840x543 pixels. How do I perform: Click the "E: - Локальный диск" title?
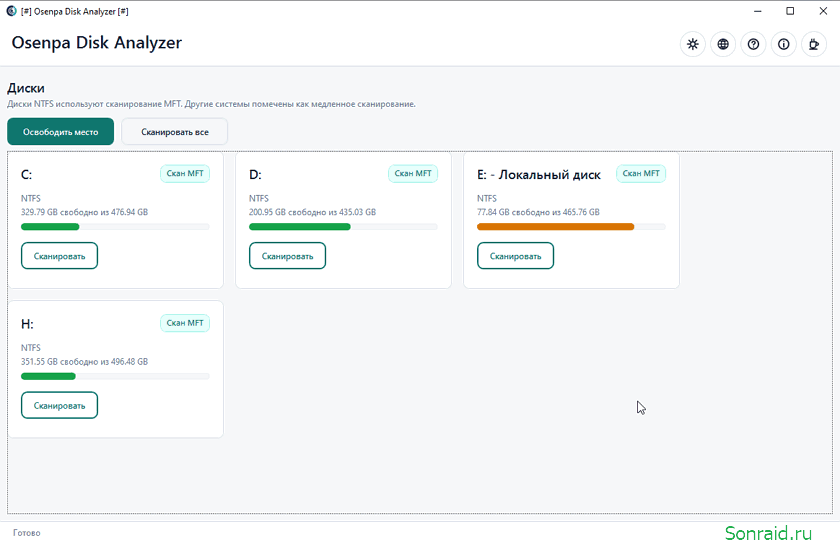[539, 175]
